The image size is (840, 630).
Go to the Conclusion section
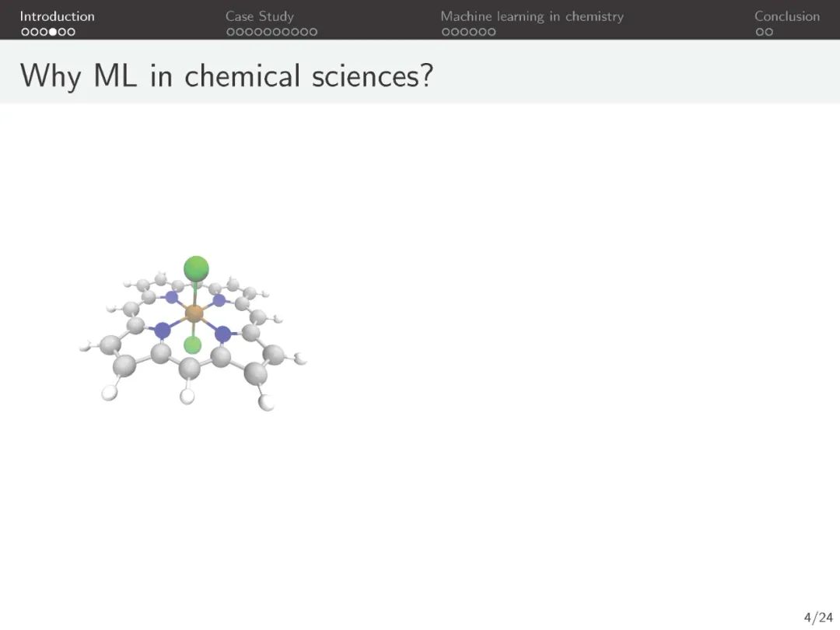[x=787, y=16]
